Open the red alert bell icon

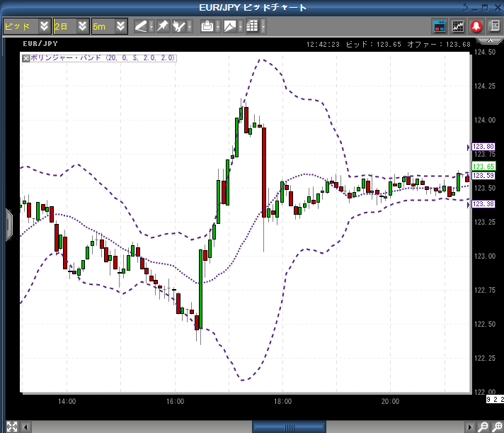pyautogui.click(x=476, y=26)
